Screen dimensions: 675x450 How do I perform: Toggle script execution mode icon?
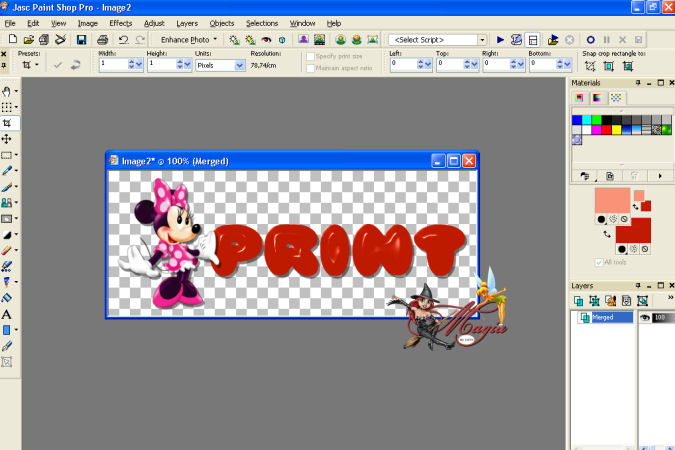point(533,40)
